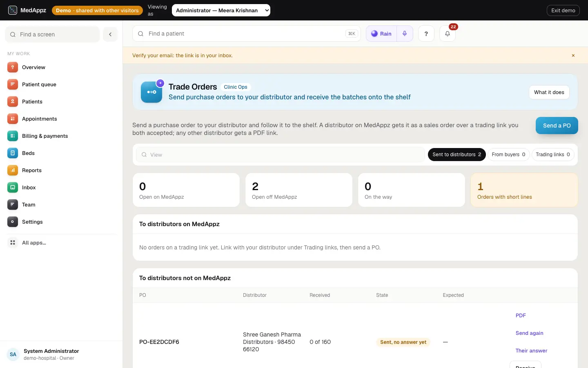This screenshot has height=368, width=588.
Task: Open Appointments from the sidebar
Action: (x=61, y=119)
